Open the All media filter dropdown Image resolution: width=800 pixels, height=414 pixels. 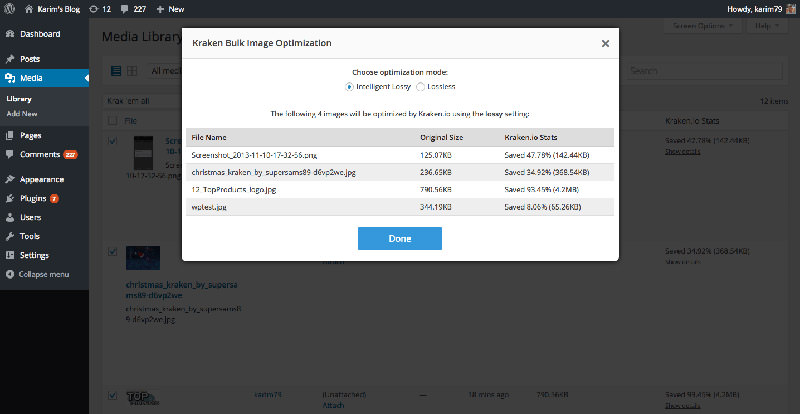pyautogui.click(x=165, y=71)
